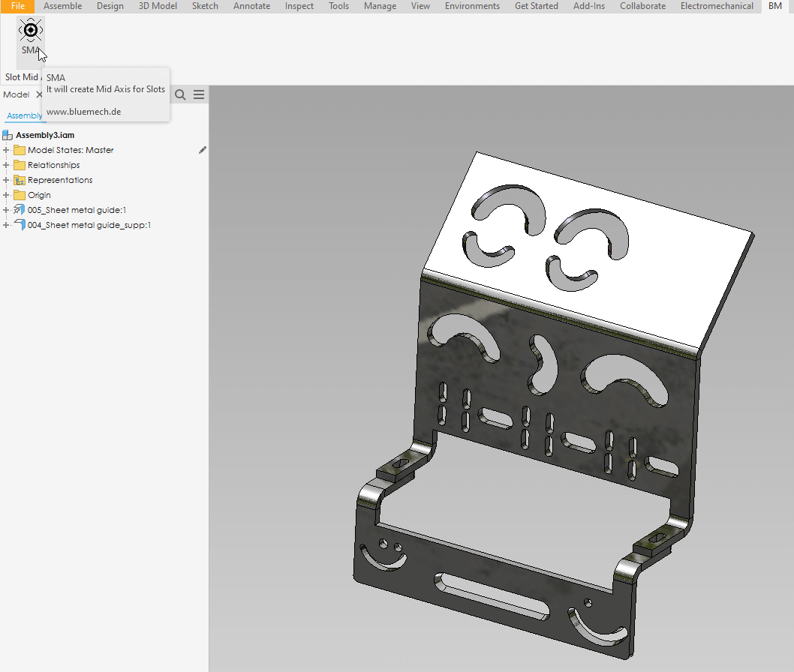Screen dimensions: 794x672
Task: Expand the 005_Sheet metal guide:1 component
Action: (6, 210)
